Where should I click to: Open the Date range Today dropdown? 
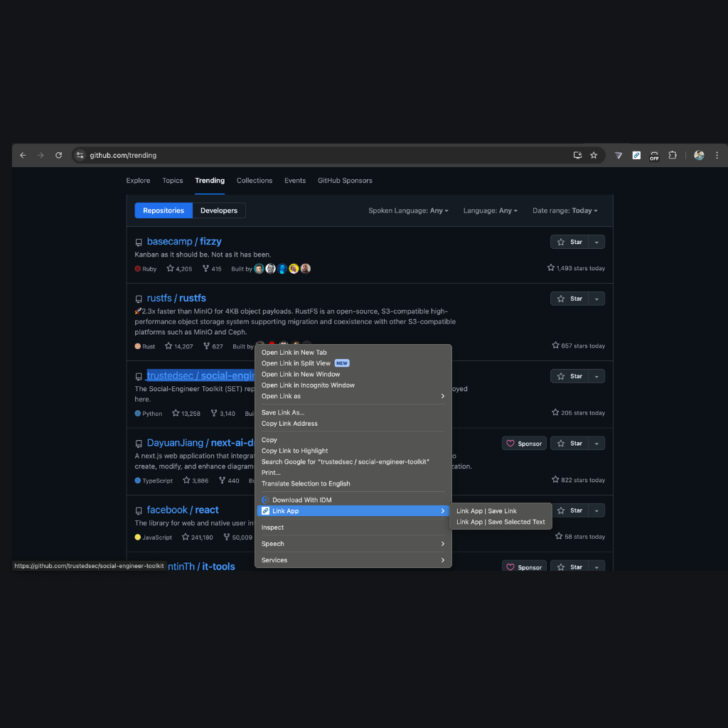(x=564, y=210)
